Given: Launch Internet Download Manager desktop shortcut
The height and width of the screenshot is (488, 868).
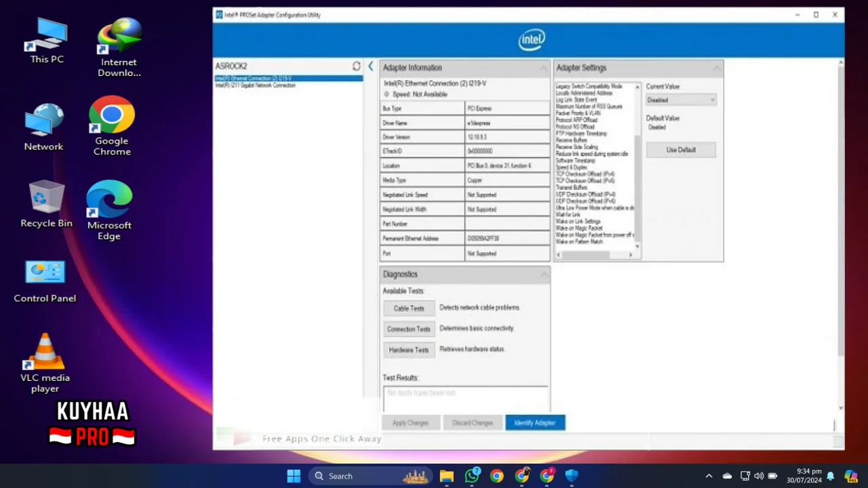Looking at the screenshot, I should tap(119, 47).
